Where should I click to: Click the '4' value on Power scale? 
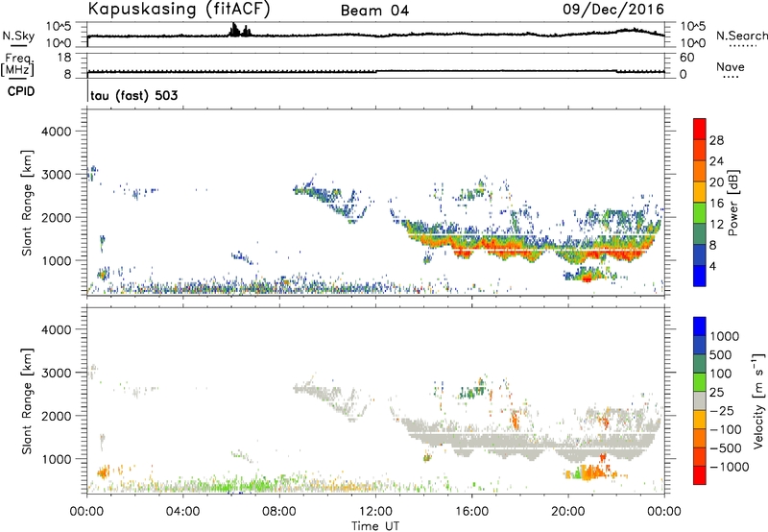[x=712, y=266]
